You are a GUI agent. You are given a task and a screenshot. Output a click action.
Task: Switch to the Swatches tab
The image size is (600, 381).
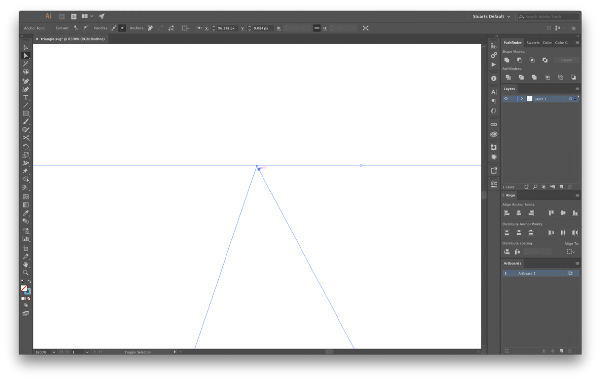click(533, 42)
